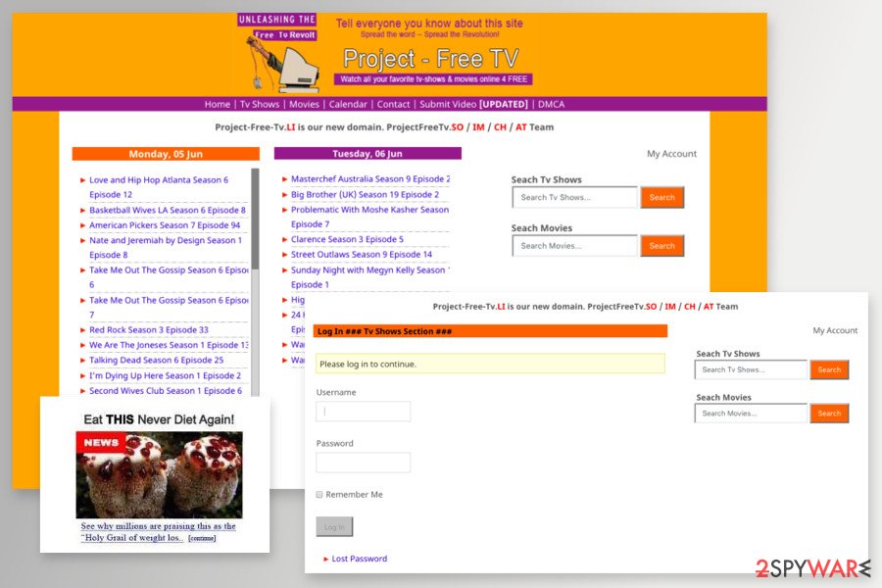Click the CH domain link in back window
Image resolution: width=882 pixels, height=588 pixels.
pos(500,127)
